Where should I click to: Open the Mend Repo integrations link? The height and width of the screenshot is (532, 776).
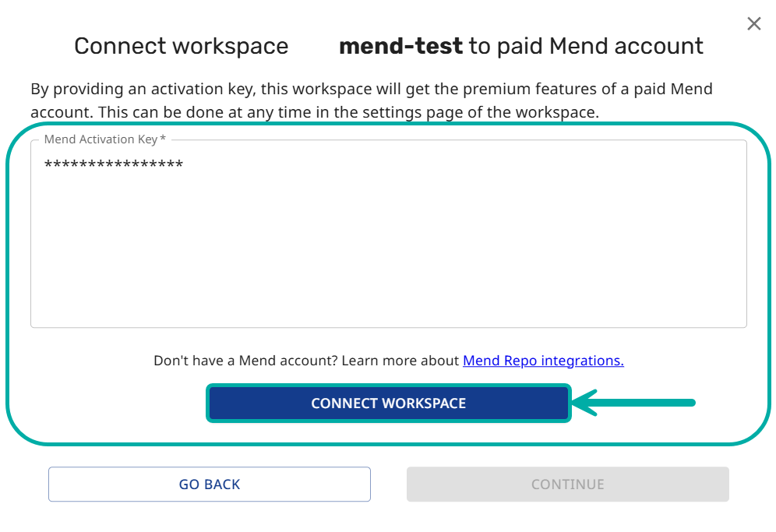pos(543,361)
